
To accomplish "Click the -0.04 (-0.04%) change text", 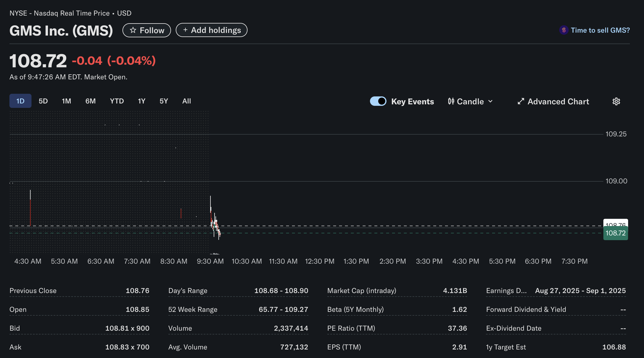I will tap(114, 61).
